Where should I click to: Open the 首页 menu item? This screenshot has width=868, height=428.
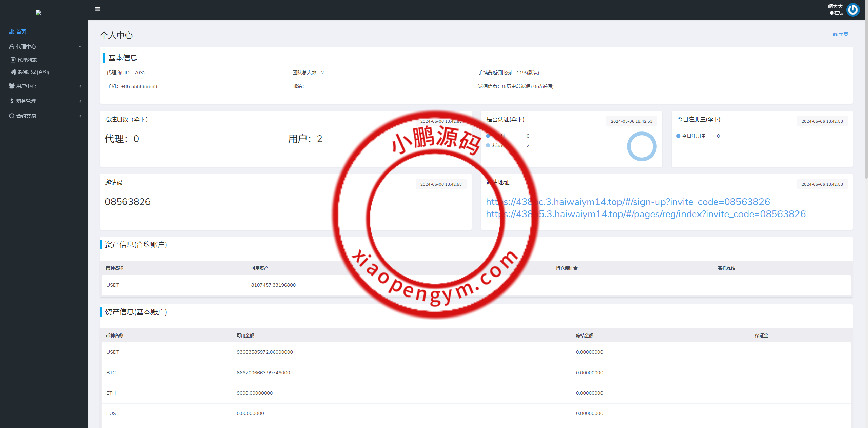click(x=21, y=32)
